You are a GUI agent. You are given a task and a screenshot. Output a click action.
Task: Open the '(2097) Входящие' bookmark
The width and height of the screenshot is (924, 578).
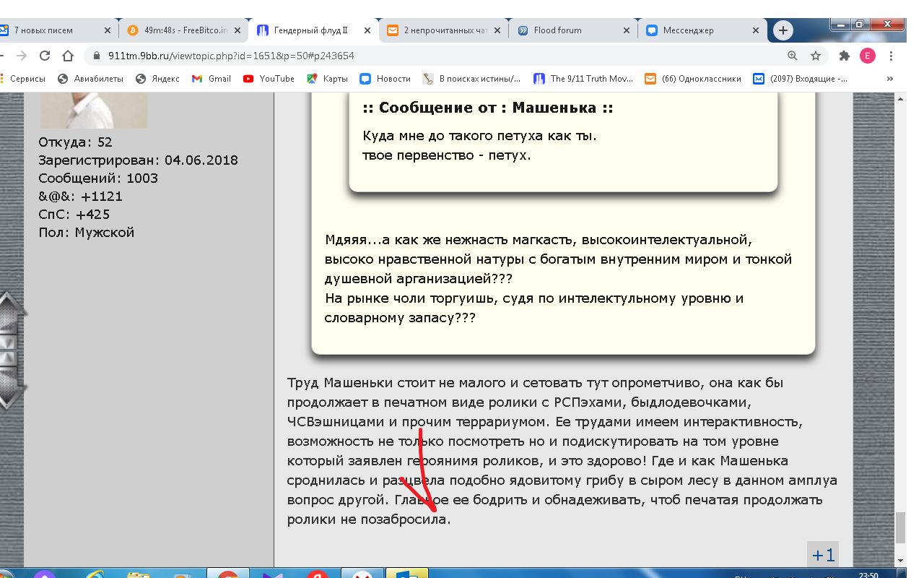coord(801,79)
